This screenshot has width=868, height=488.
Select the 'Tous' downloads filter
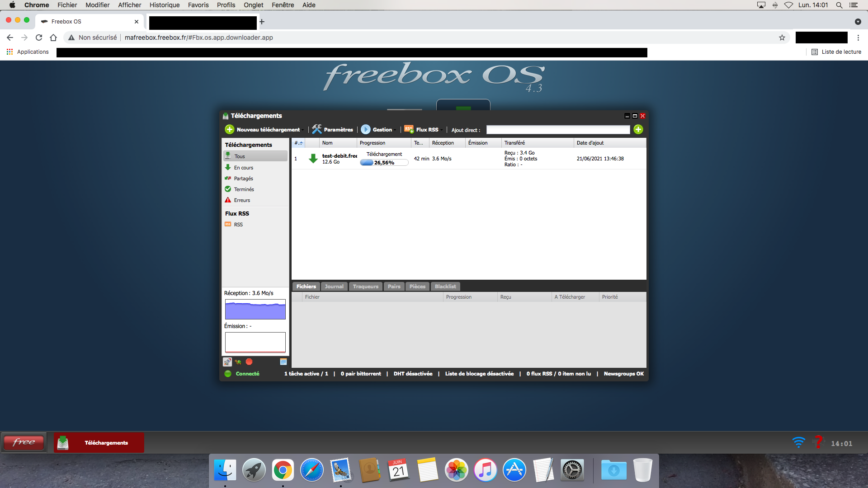[255, 156]
